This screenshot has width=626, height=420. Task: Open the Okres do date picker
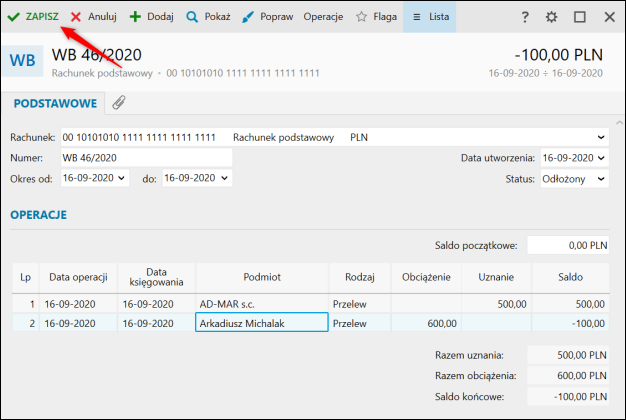click(x=224, y=178)
